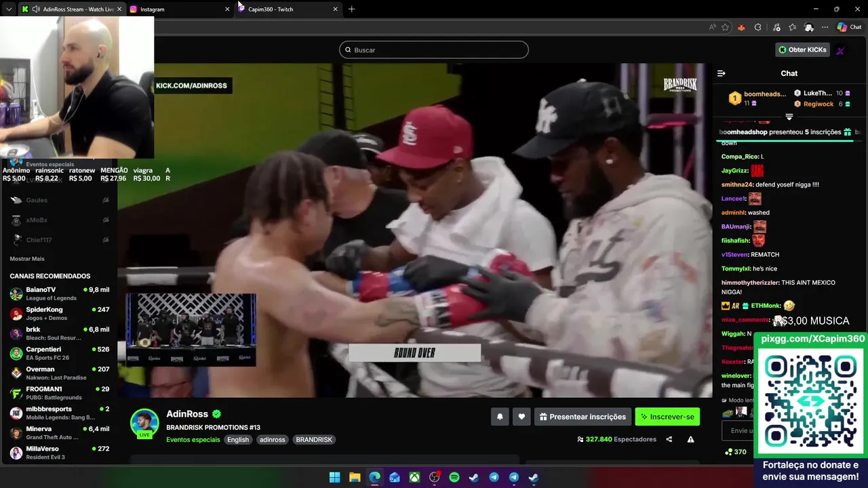Click the purple X profile avatar icon

(840, 50)
